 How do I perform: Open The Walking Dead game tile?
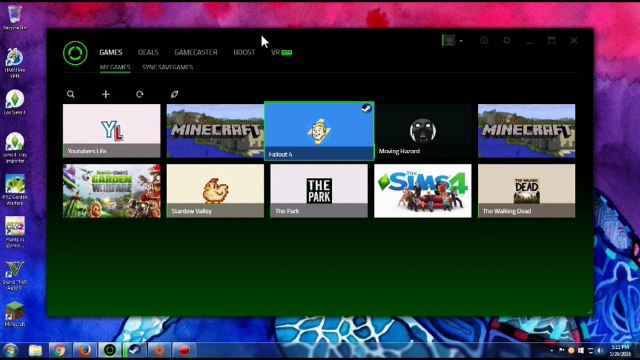tap(527, 191)
